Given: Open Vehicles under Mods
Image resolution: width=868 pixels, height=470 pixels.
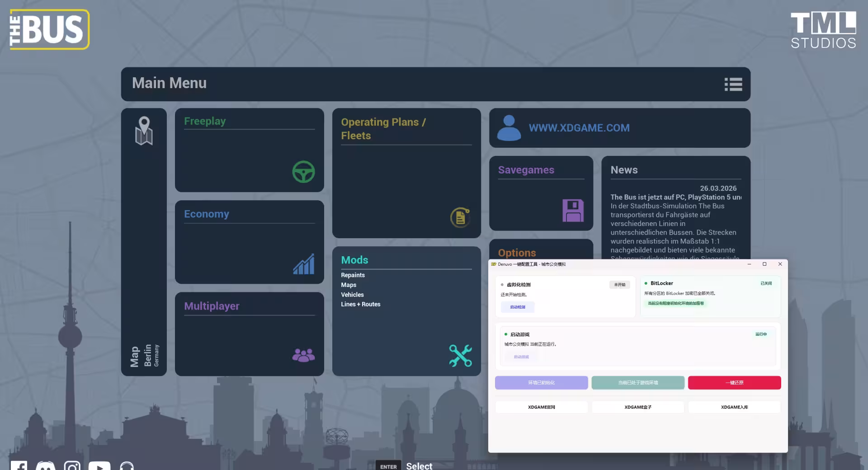Looking at the screenshot, I should (352, 295).
